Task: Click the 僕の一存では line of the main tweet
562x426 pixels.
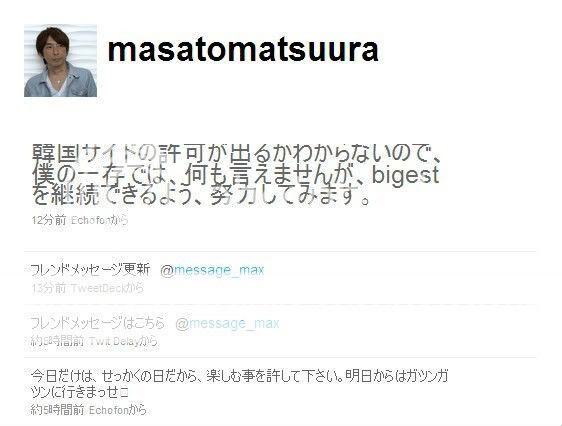Action: point(236,175)
